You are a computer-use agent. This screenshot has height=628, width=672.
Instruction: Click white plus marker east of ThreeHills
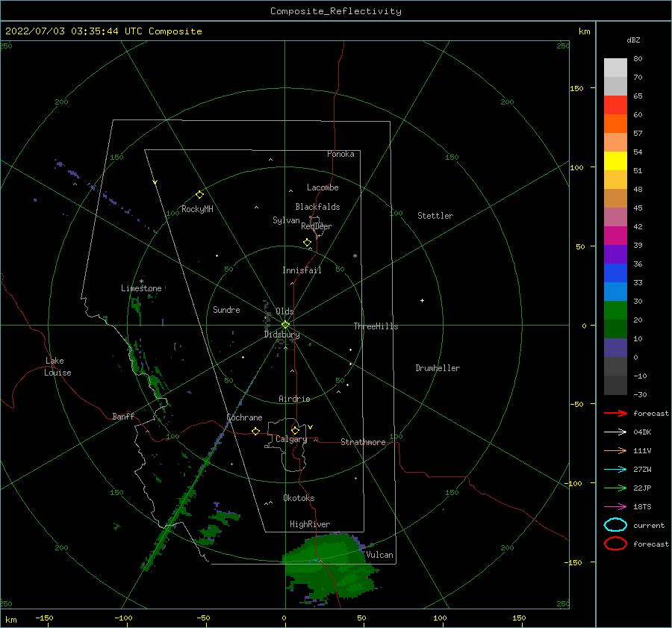[422, 300]
